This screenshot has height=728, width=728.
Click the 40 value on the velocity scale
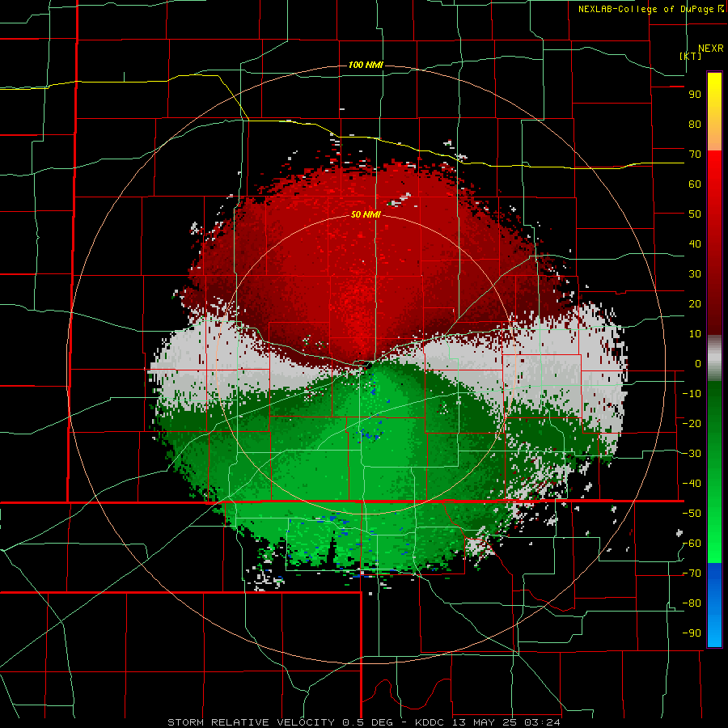click(695, 244)
